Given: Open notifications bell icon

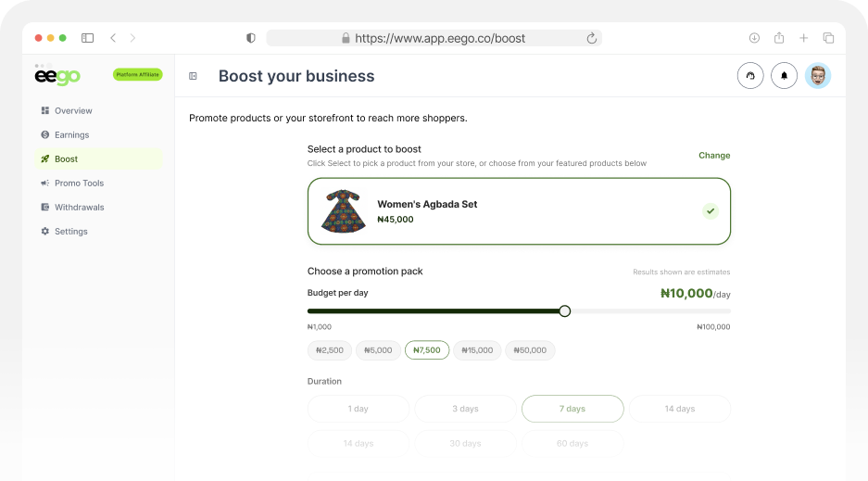Looking at the screenshot, I should click(784, 76).
